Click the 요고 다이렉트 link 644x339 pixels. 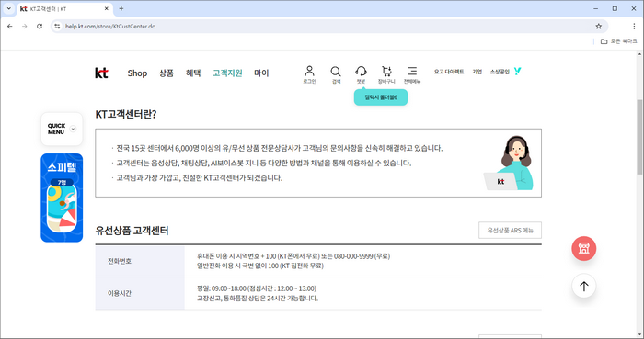pos(449,72)
